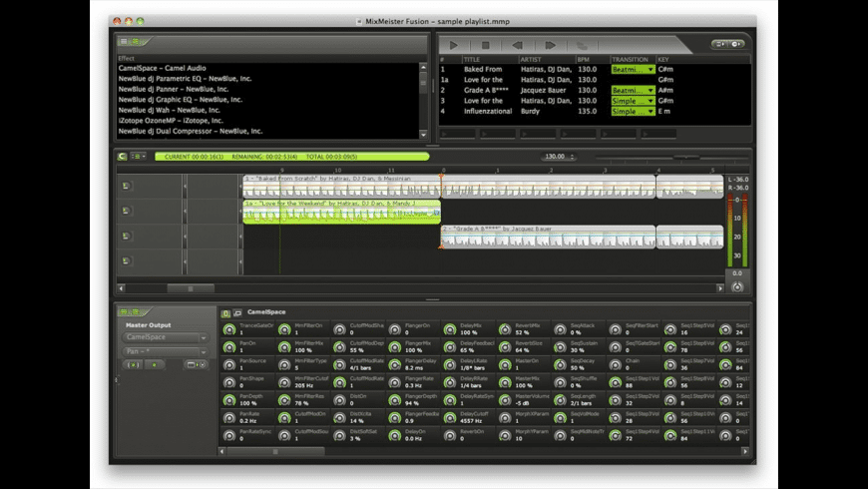
Task: Skip to next track using the transport
Action: [550, 45]
